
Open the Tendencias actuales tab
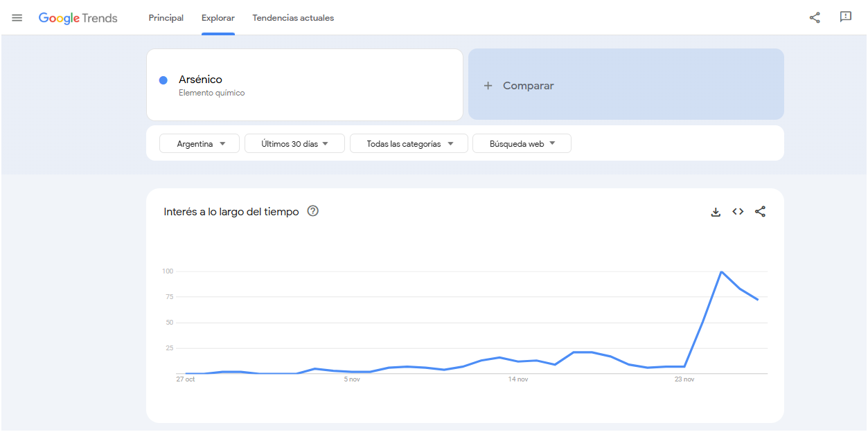[x=293, y=18]
